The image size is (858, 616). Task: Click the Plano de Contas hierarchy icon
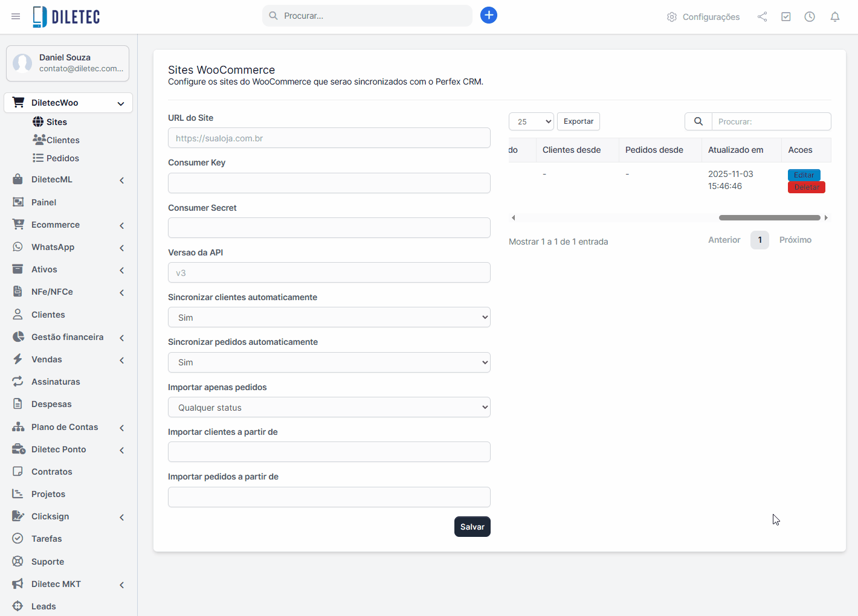[18, 427]
